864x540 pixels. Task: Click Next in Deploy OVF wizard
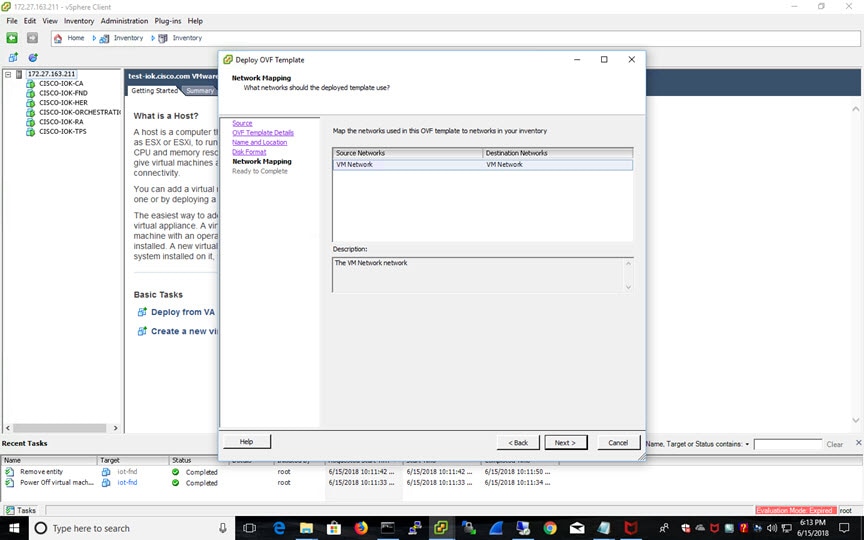[565, 442]
